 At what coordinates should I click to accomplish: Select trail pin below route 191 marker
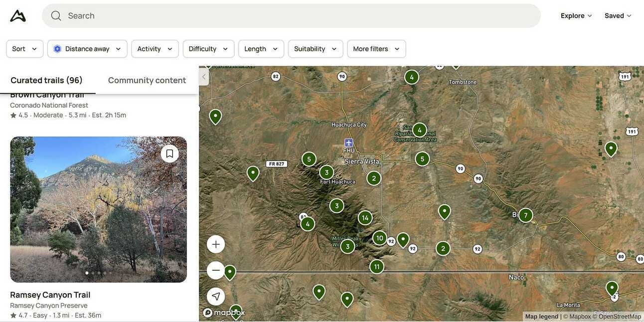[611, 149]
